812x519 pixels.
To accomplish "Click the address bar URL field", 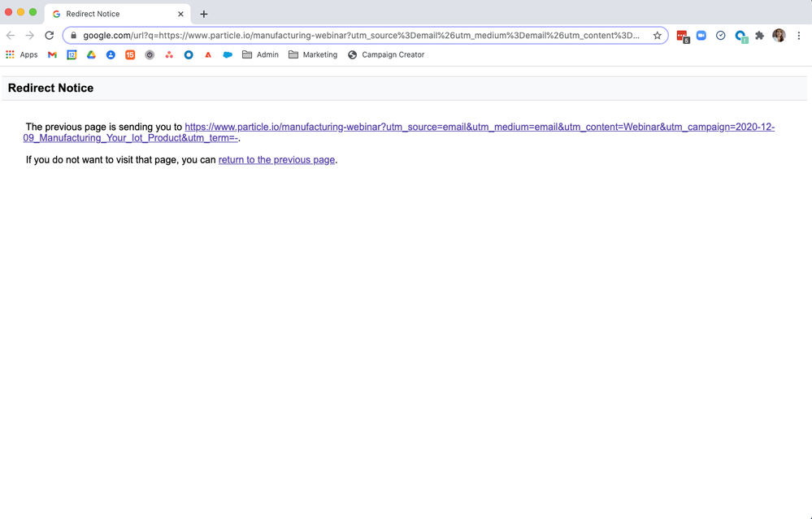I will click(x=361, y=36).
